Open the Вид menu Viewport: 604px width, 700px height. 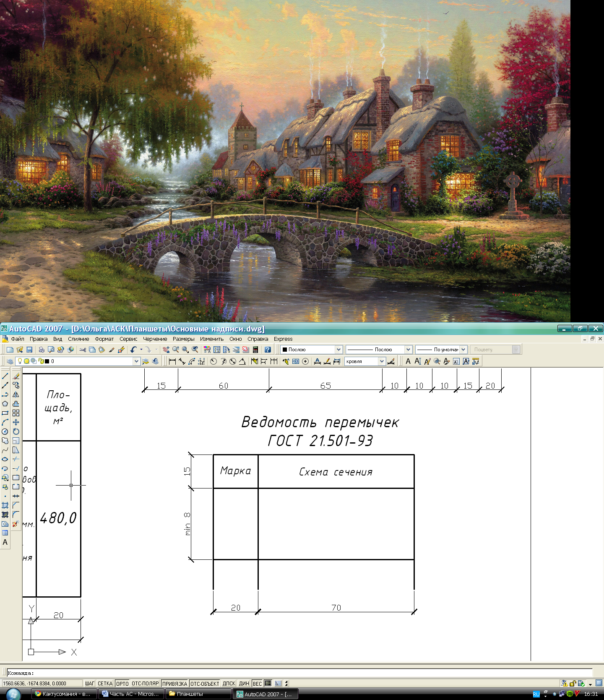tap(58, 339)
